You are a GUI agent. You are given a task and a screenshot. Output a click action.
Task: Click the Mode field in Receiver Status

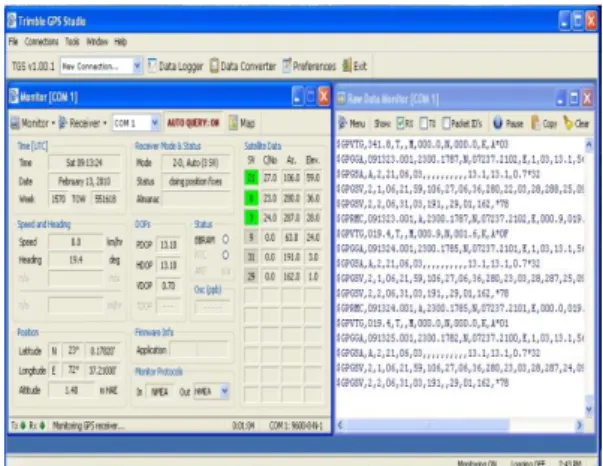tap(196, 163)
